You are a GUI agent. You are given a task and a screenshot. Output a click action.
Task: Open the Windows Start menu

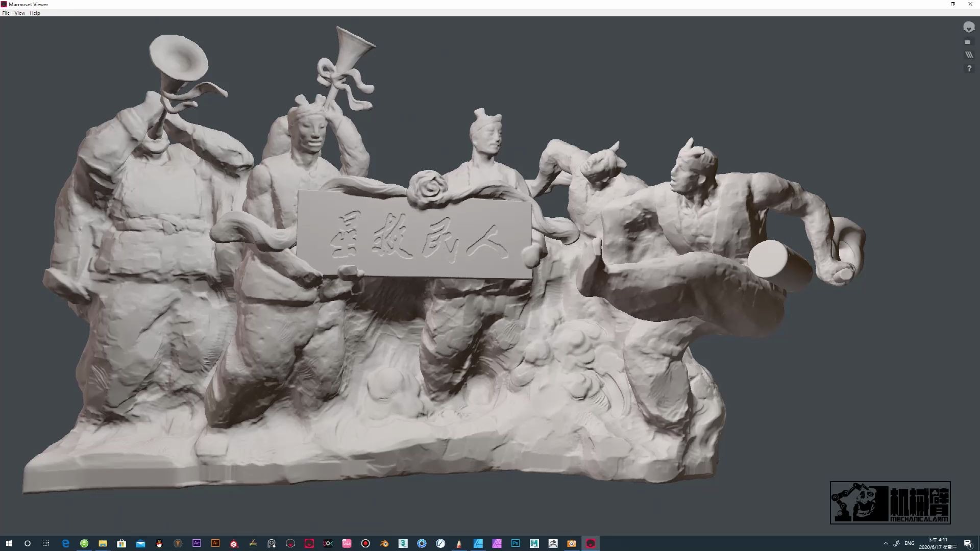9,543
